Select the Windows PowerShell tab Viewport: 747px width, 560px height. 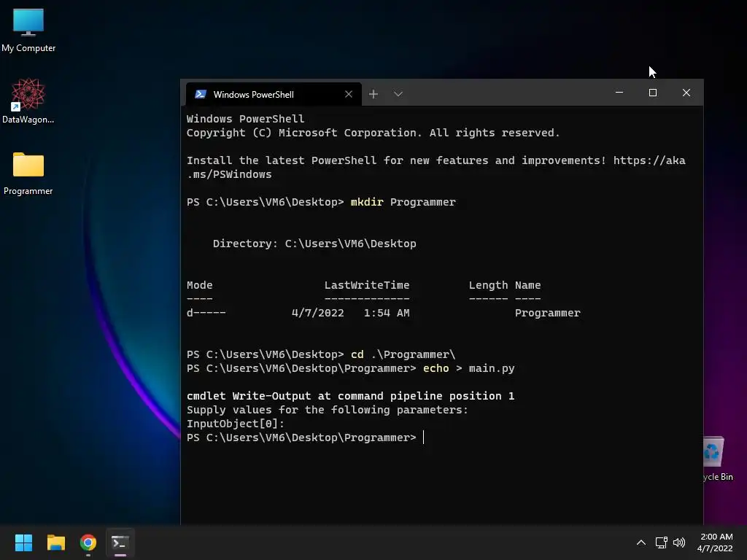(x=274, y=94)
